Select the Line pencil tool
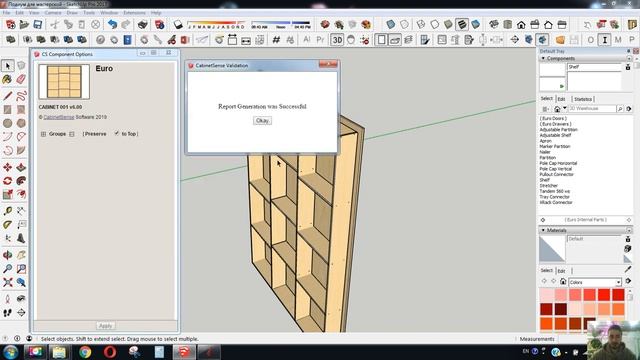Screen dimensions: 640x360 tap(7, 96)
